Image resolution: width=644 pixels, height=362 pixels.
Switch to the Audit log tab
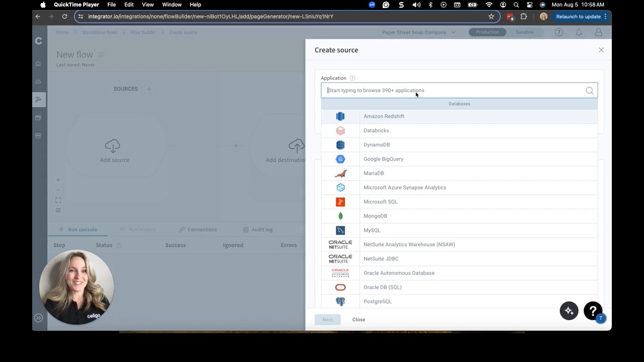tap(258, 229)
